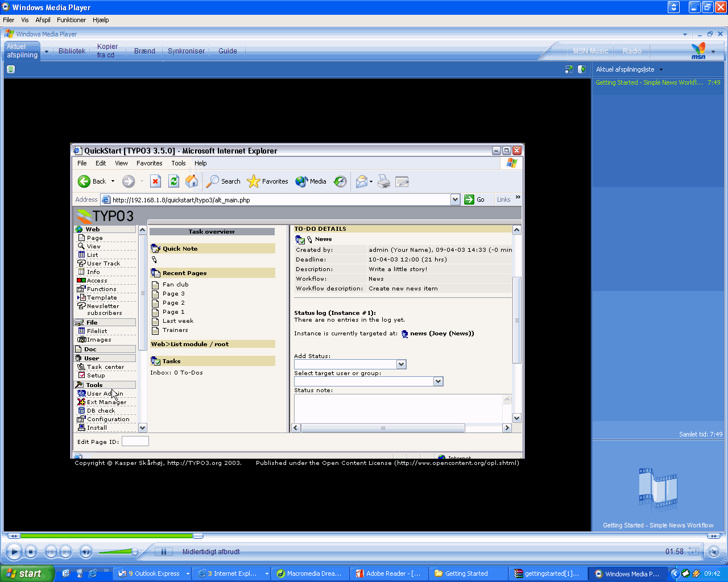This screenshot has height=582, width=728.
Task: Click the Edit Page ID field
Action: pos(135,441)
